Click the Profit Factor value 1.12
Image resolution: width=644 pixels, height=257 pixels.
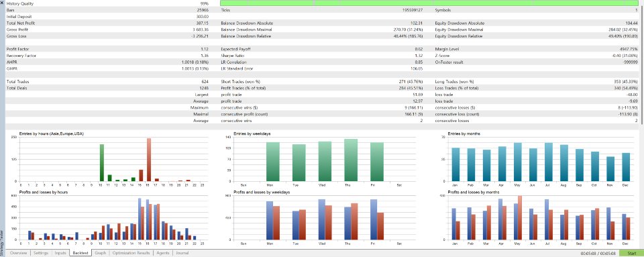(x=205, y=49)
